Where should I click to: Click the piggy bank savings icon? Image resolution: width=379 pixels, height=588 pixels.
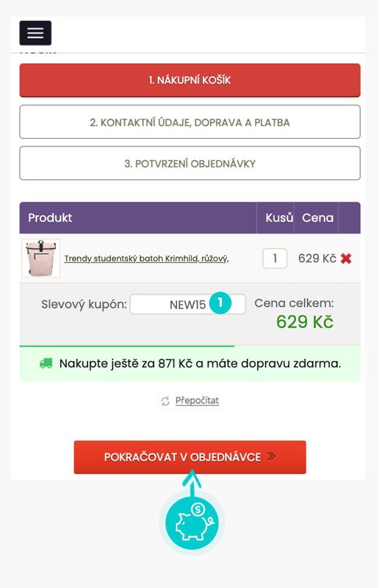tap(192, 523)
